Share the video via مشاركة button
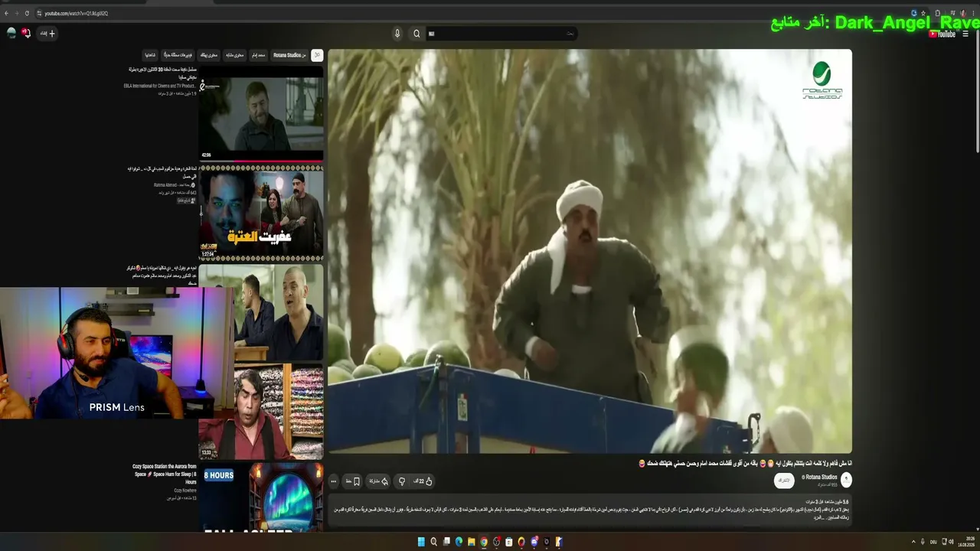The height and width of the screenshot is (551, 980). tap(379, 481)
